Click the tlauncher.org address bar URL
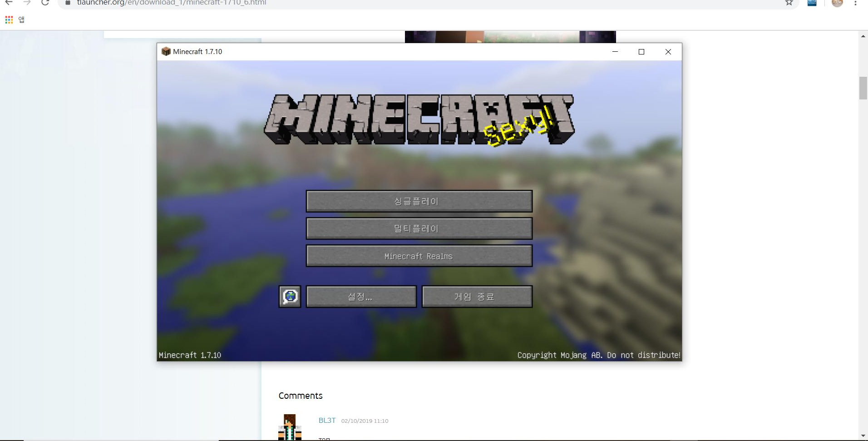 pos(172,3)
